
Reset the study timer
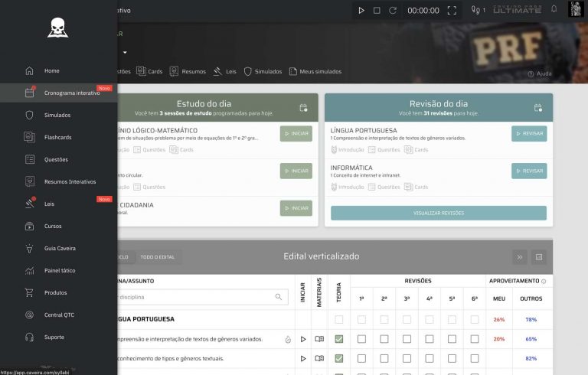[x=393, y=11]
